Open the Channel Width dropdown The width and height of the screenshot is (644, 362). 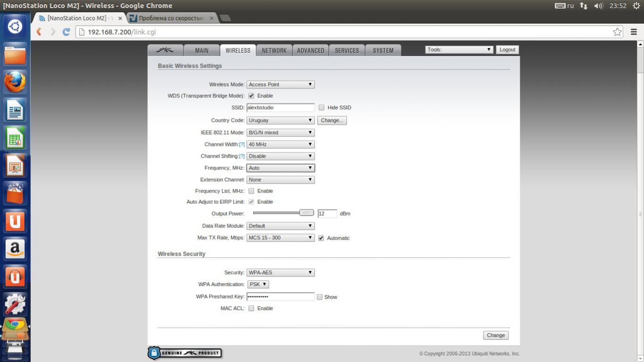[x=280, y=144]
